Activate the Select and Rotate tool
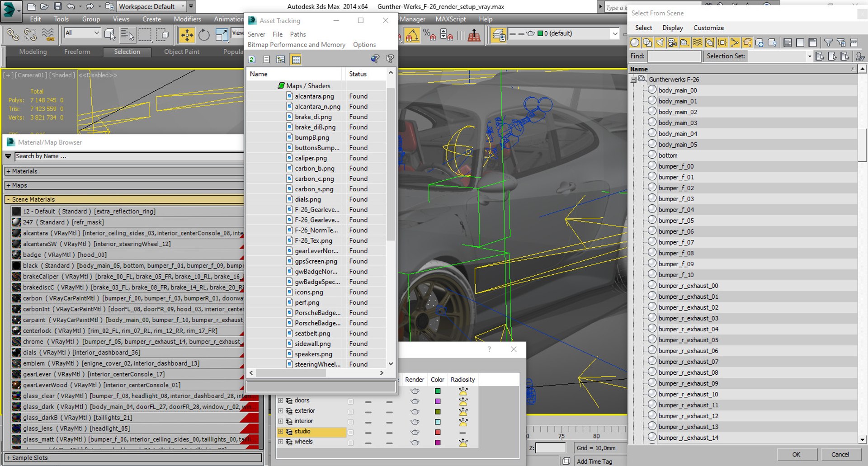Viewport: 868px width, 466px height. pyautogui.click(x=204, y=35)
